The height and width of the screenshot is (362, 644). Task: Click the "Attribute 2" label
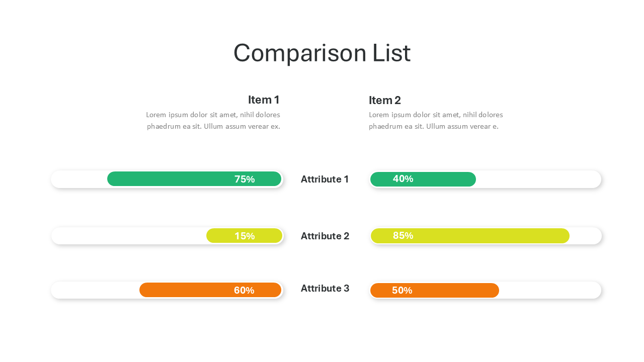(325, 236)
